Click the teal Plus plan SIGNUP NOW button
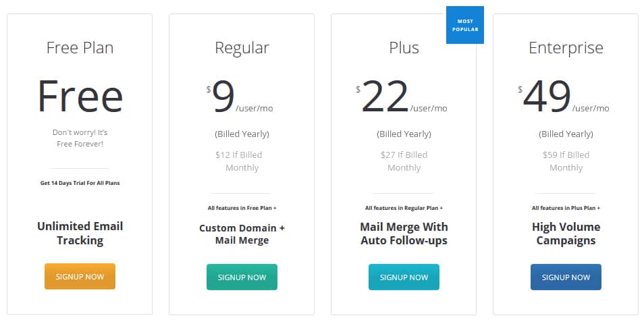644x324 pixels. click(404, 277)
